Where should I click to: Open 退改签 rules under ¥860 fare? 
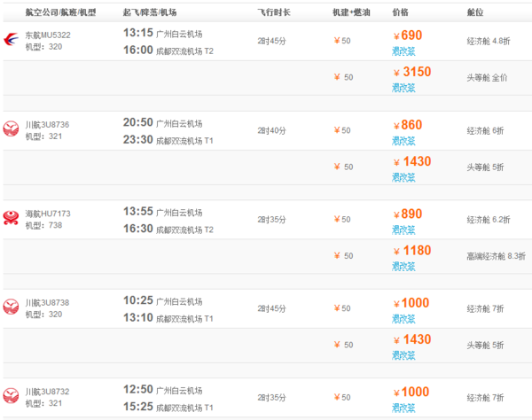pyautogui.click(x=403, y=141)
